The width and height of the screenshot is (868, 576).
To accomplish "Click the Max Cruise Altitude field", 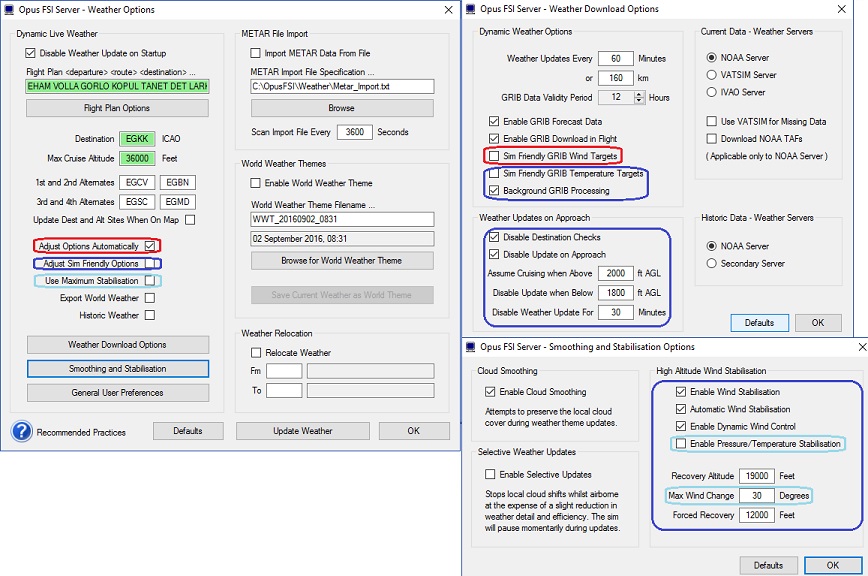I will click(137, 158).
